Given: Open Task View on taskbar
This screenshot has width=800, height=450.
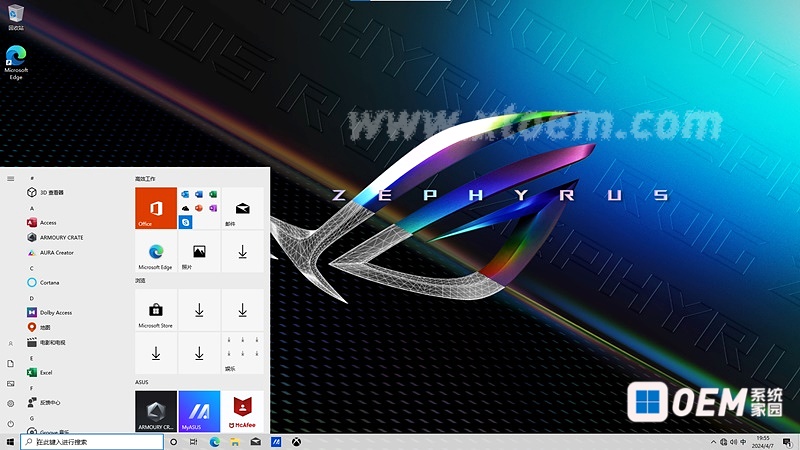Looking at the screenshot, I should point(193,442).
